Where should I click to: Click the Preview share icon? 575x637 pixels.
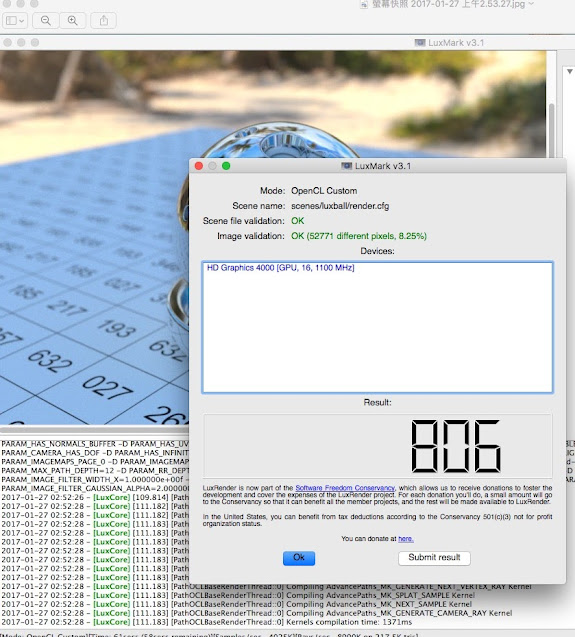coord(104,21)
